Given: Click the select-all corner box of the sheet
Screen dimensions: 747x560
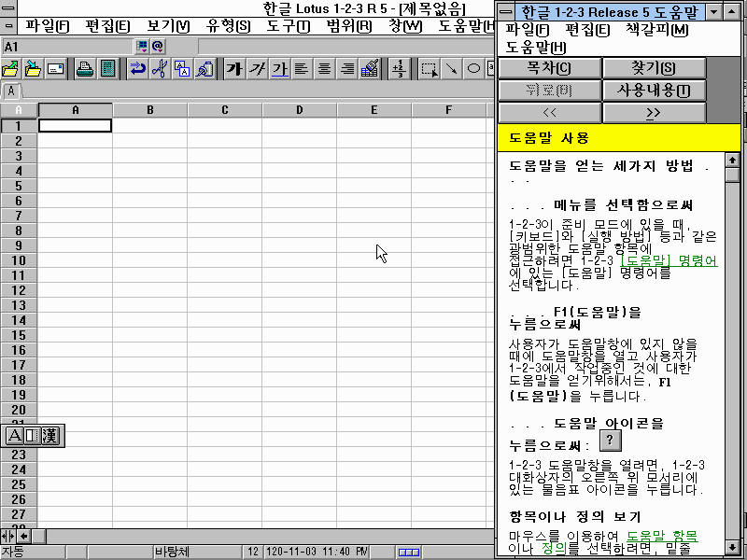Looking at the screenshot, I should 19,110.
